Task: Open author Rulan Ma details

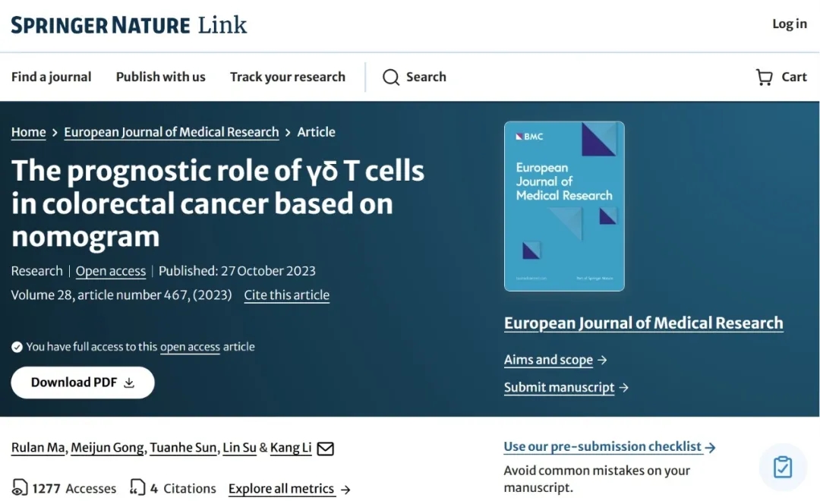Action: click(38, 448)
